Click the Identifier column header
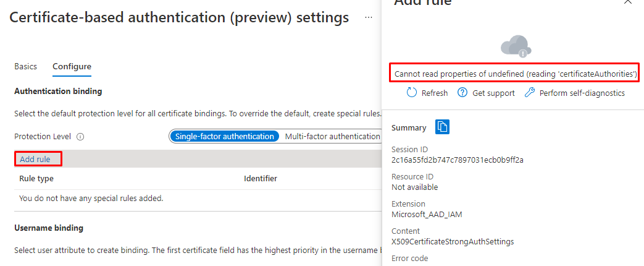 tap(260, 178)
